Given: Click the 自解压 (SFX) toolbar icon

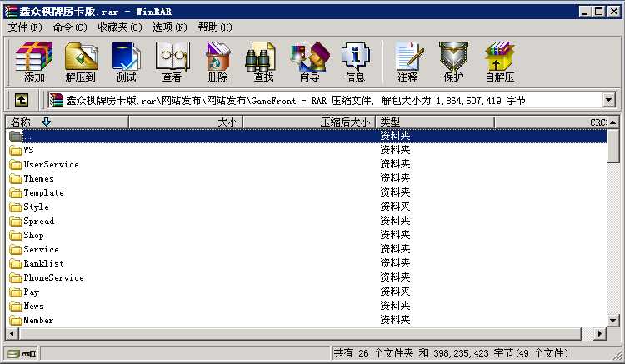Looking at the screenshot, I should coord(500,62).
